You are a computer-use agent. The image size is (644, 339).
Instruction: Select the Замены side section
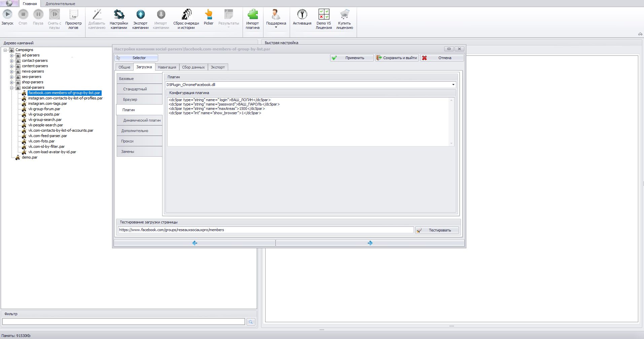pos(139,152)
